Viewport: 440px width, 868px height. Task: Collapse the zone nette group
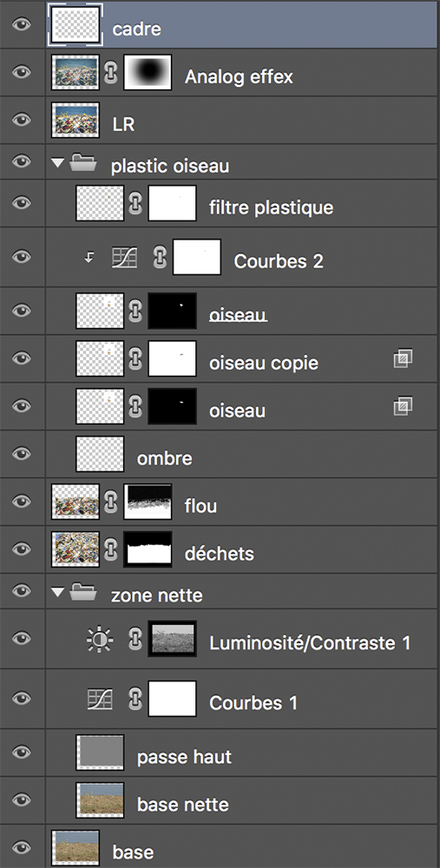(56, 594)
